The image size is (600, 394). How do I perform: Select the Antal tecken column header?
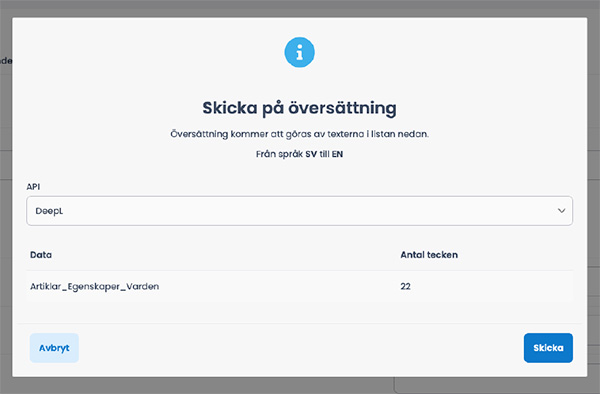pos(429,255)
